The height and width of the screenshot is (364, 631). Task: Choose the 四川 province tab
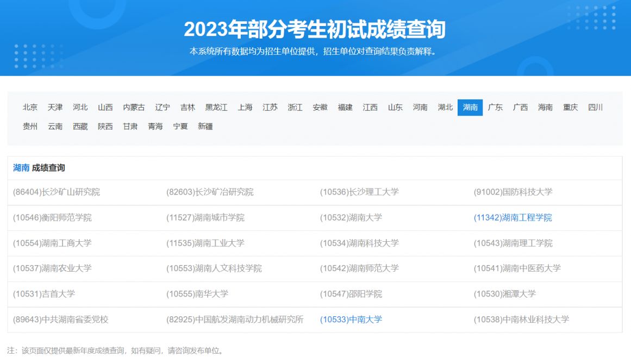596,108
